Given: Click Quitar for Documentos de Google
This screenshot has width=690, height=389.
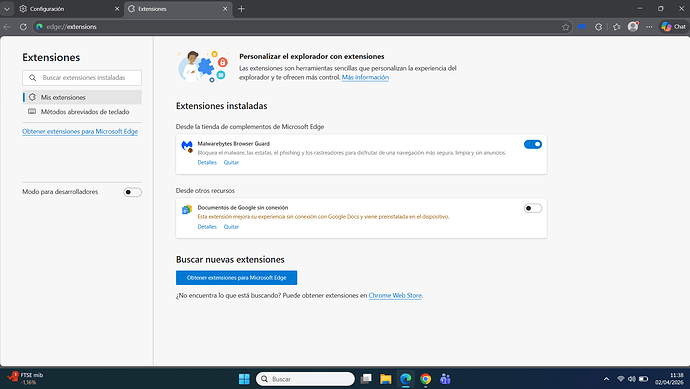Looking at the screenshot, I should point(231,227).
